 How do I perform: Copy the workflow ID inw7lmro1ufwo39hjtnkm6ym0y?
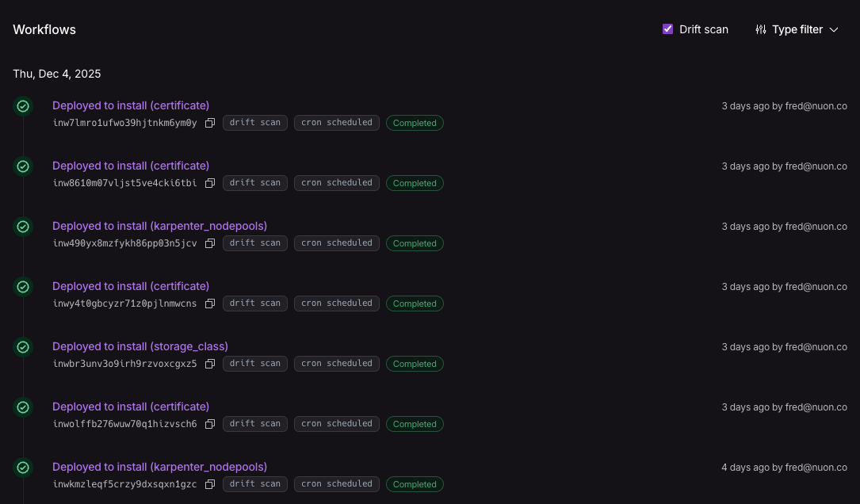point(209,123)
